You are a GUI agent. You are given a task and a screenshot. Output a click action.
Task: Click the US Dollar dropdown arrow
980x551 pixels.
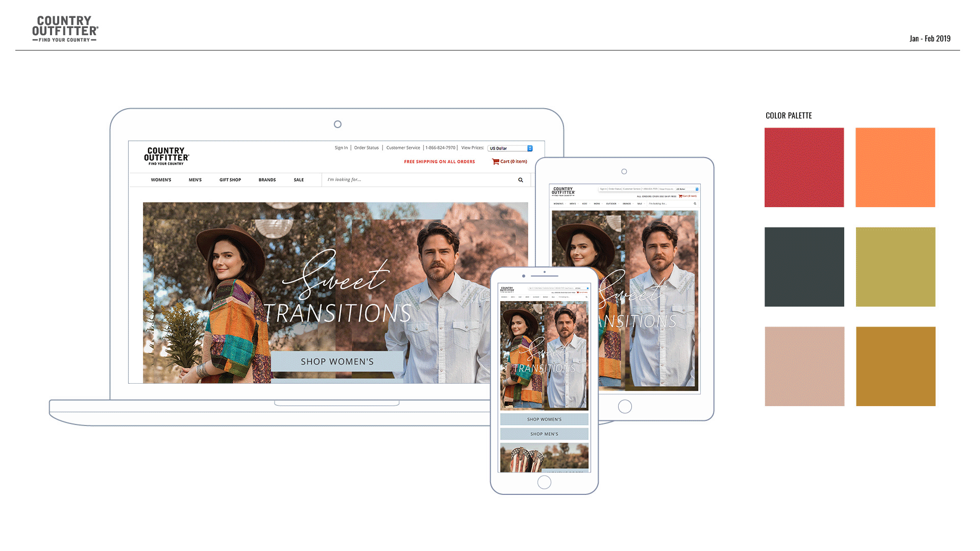pos(530,148)
